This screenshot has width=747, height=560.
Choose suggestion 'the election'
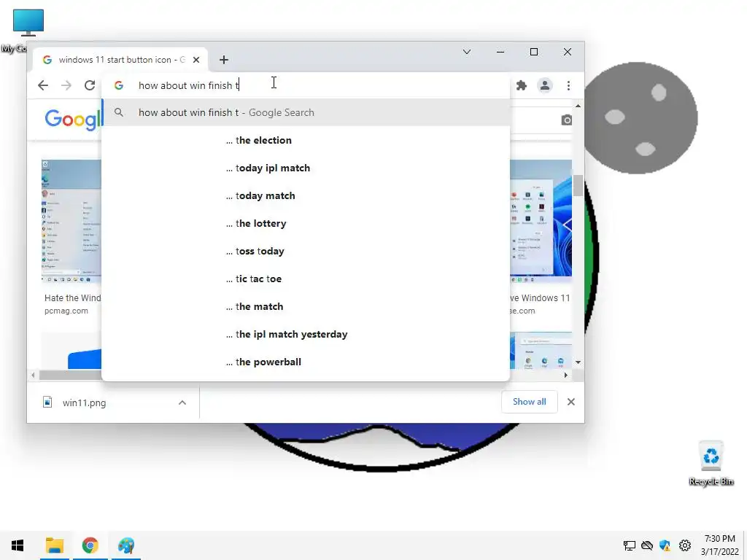coord(306,140)
